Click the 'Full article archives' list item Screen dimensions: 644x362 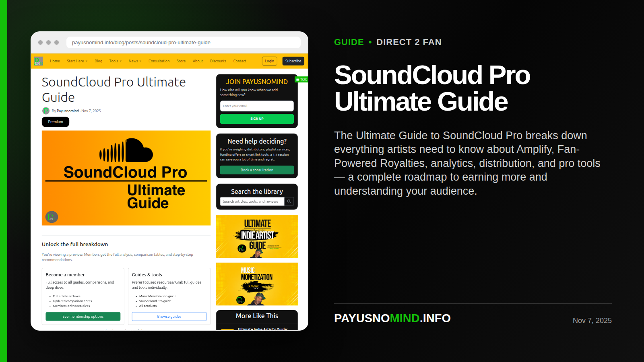[x=66, y=296]
